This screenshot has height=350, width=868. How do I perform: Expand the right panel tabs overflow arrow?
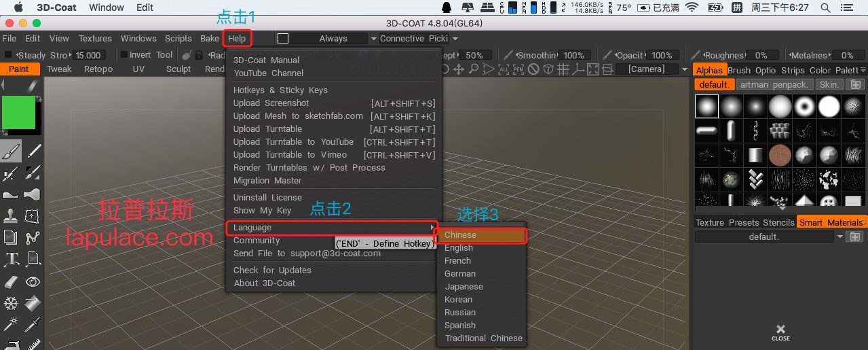(863, 70)
